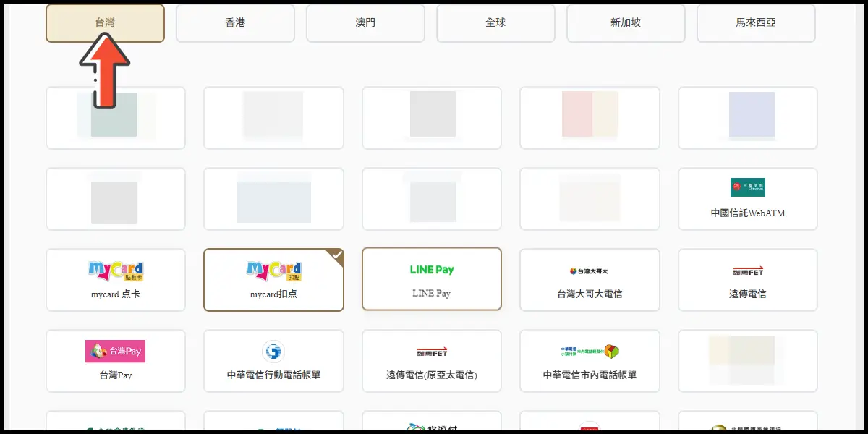This screenshot has width=868, height=434.
Task: Click the MyCard 扣點 logo icon
Action: pyautogui.click(x=273, y=271)
